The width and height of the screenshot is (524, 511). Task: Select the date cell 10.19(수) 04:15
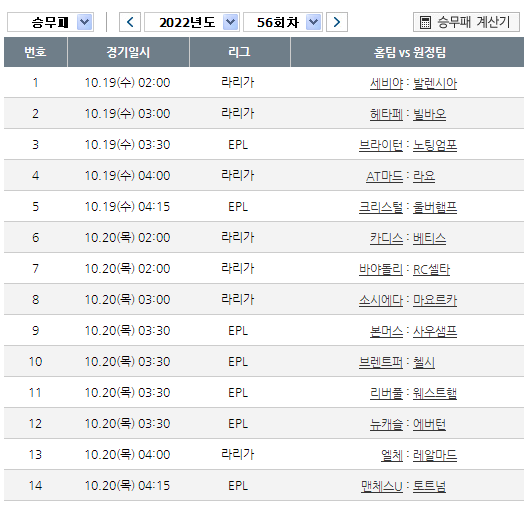[x=128, y=207]
